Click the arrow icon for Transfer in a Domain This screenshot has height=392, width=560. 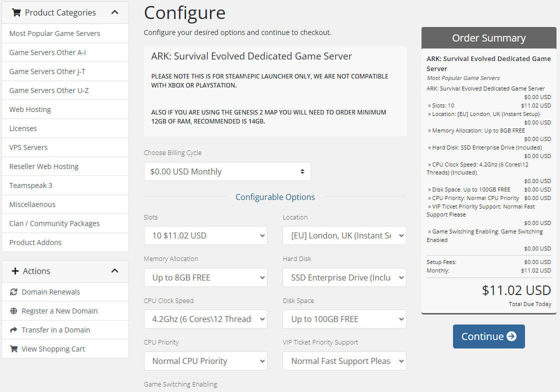click(x=13, y=330)
